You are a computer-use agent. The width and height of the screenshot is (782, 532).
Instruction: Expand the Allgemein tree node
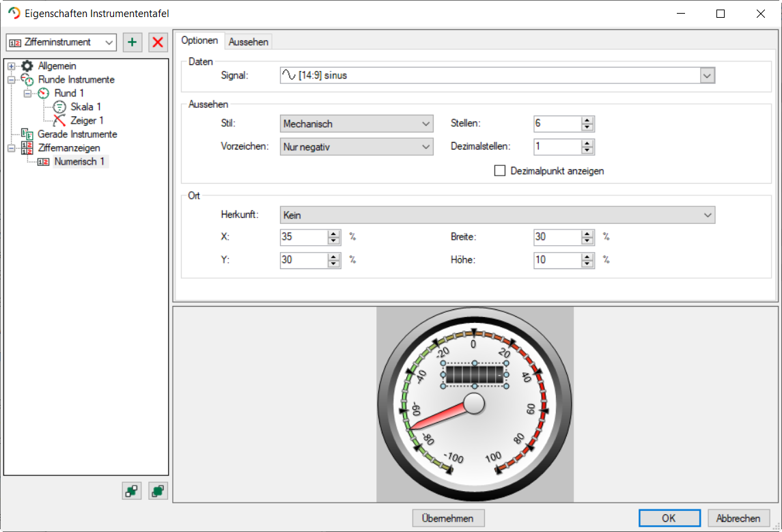click(12, 66)
